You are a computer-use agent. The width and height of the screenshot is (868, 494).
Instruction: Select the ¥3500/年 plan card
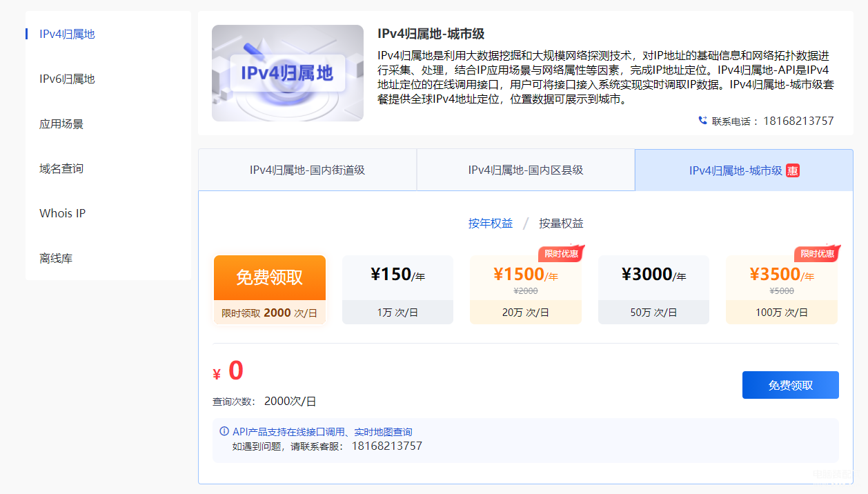(x=782, y=290)
